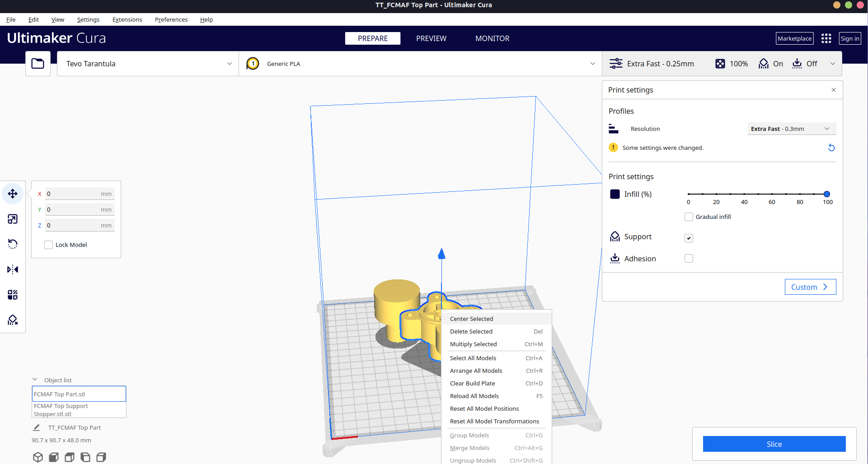868x464 pixels.
Task: Click the Resolution layers icon
Action: click(614, 129)
